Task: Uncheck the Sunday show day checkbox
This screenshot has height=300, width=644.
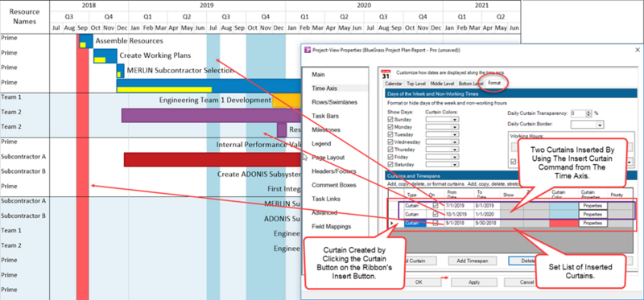Action: click(390, 119)
